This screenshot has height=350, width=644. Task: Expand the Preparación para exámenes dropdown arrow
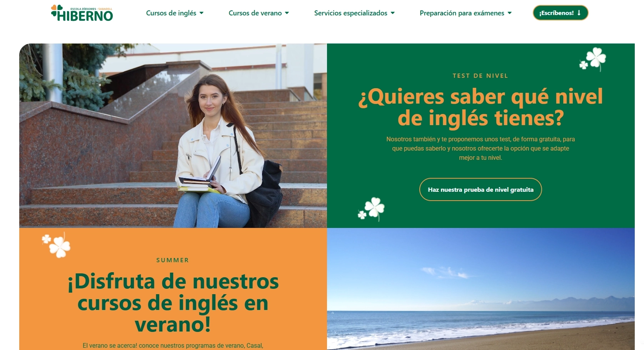point(510,13)
